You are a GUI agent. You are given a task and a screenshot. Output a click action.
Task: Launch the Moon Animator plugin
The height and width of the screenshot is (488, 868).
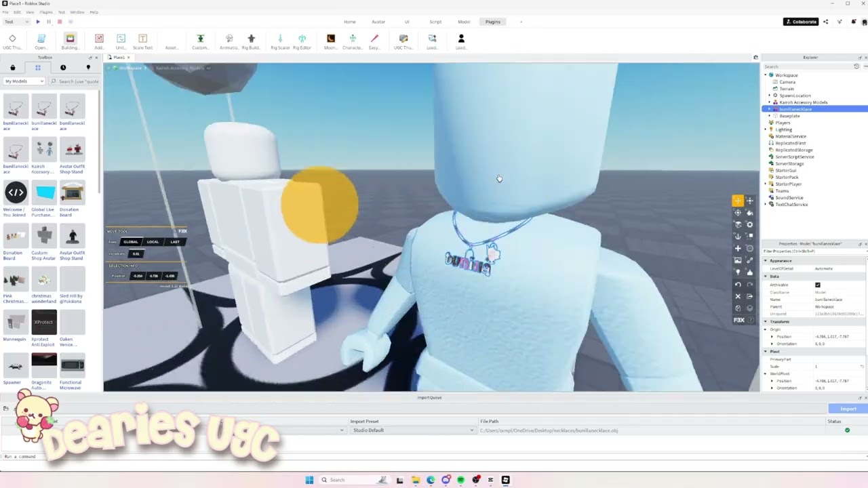(x=331, y=41)
